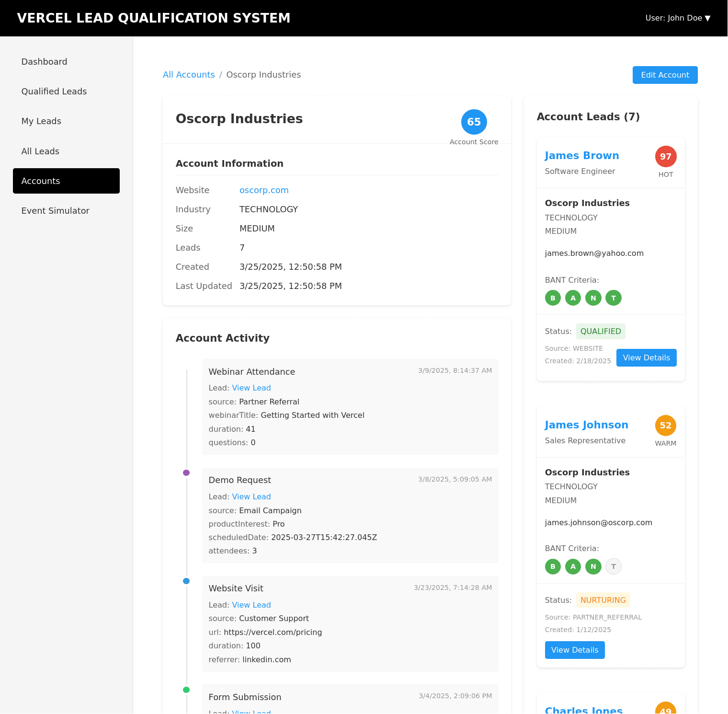Click green timeline dot for Form Submission
This screenshot has width=728, height=714.
point(186,690)
